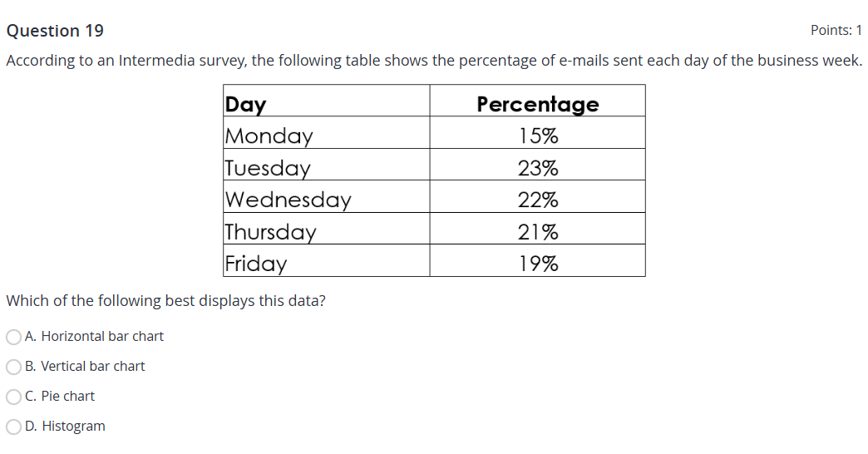868x454 pixels.
Task: Click the 'Points: 1' label
Action: (x=836, y=31)
